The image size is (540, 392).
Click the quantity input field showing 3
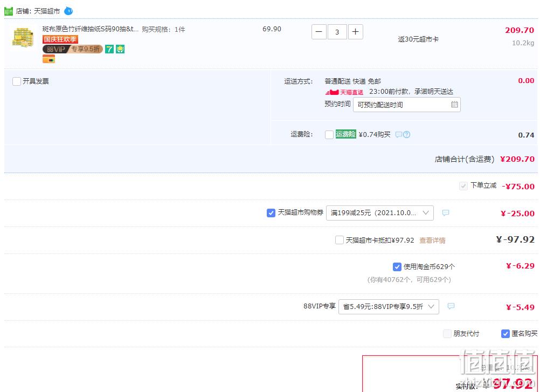[337, 32]
